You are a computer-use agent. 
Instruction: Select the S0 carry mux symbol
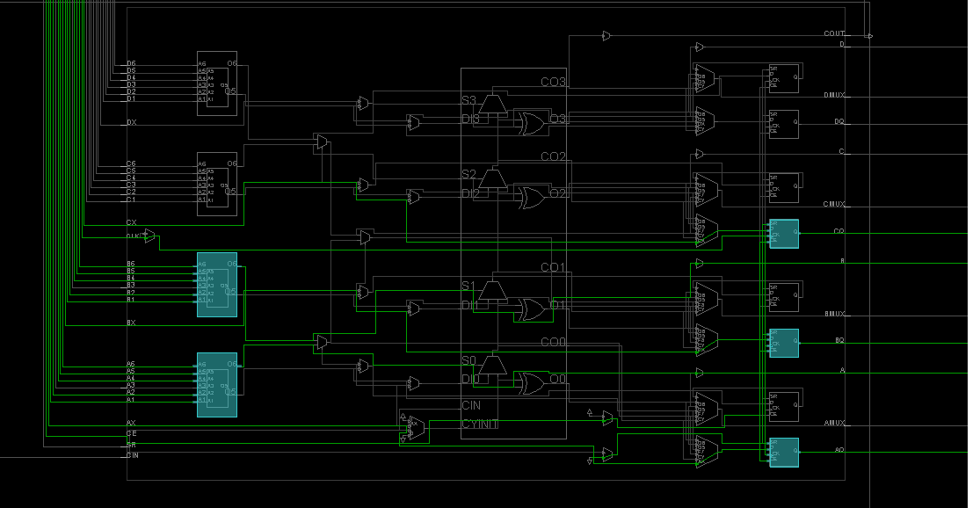[x=492, y=365]
